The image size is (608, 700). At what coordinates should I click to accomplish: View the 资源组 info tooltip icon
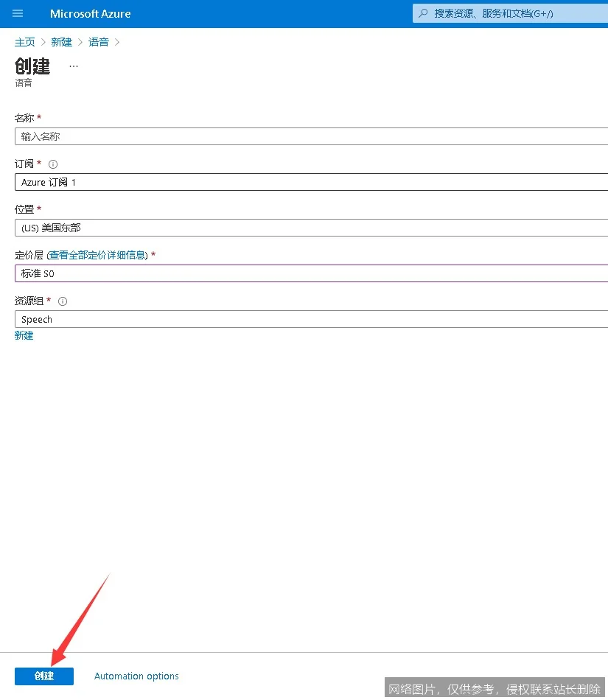pos(63,301)
